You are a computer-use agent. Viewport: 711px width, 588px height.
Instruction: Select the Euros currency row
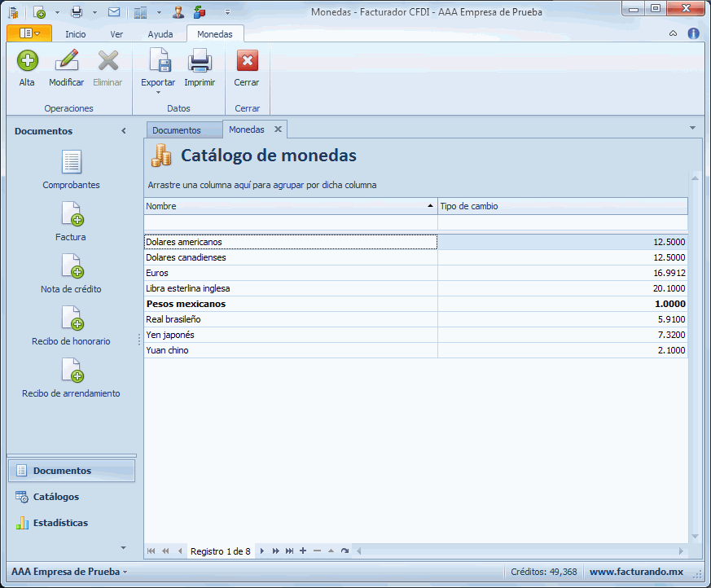point(291,273)
